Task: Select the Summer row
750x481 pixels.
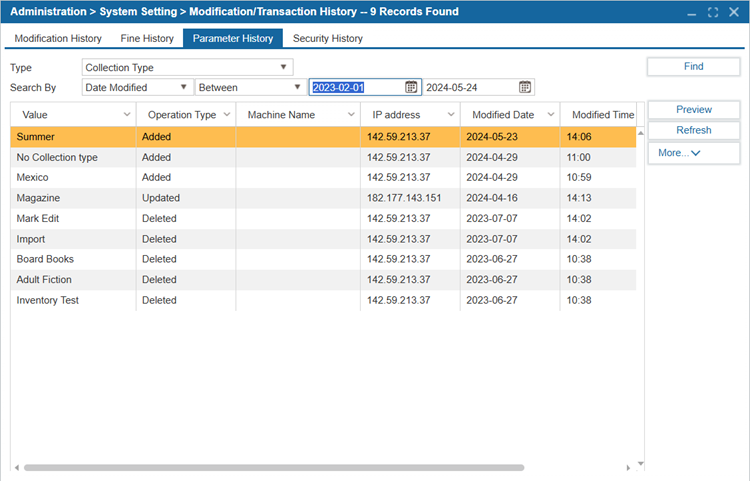Action: pyautogui.click(x=323, y=137)
